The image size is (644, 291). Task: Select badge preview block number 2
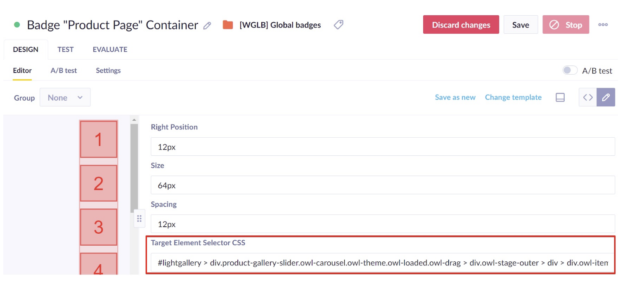[99, 183]
